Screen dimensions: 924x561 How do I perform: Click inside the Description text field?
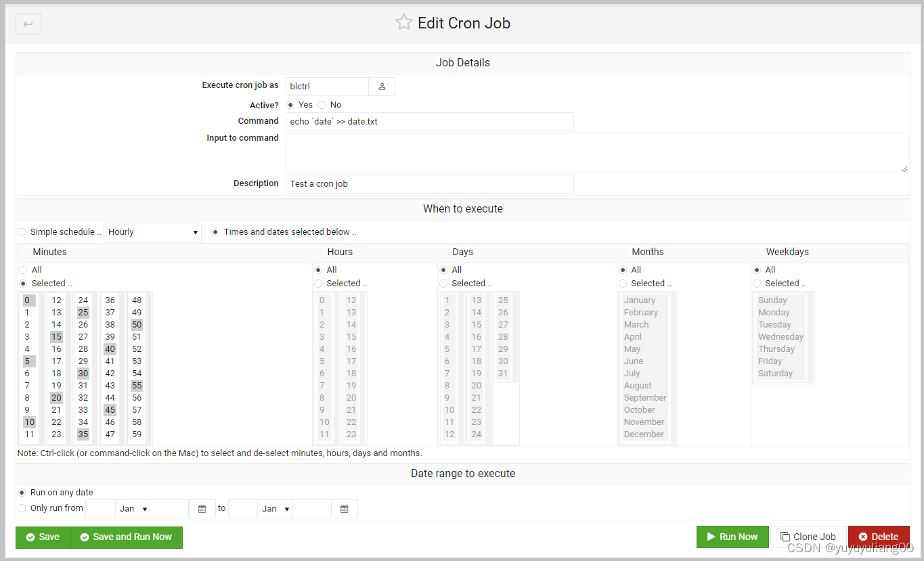[x=429, y=183]
